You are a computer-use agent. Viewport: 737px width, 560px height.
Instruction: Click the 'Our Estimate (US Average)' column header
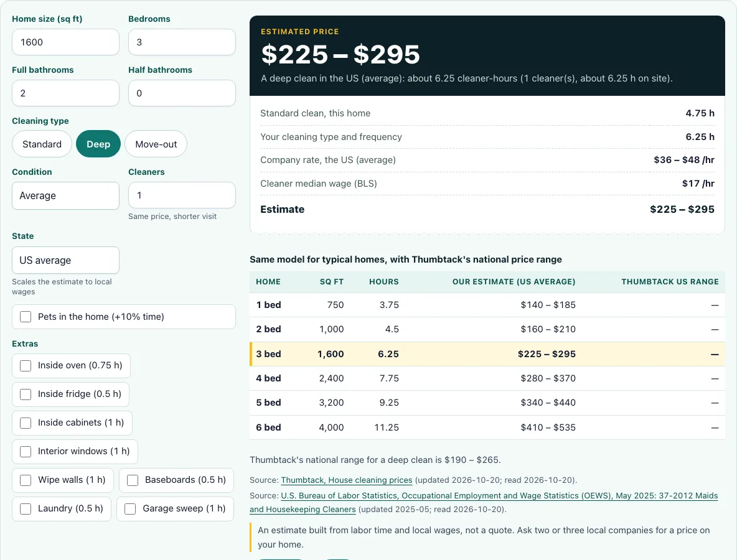point(514,282)
